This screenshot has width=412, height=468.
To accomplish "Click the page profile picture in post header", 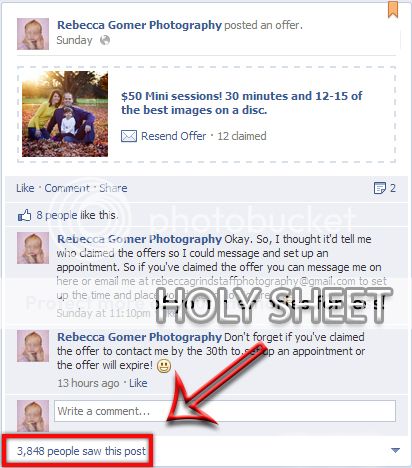I will tap(33, 34).
